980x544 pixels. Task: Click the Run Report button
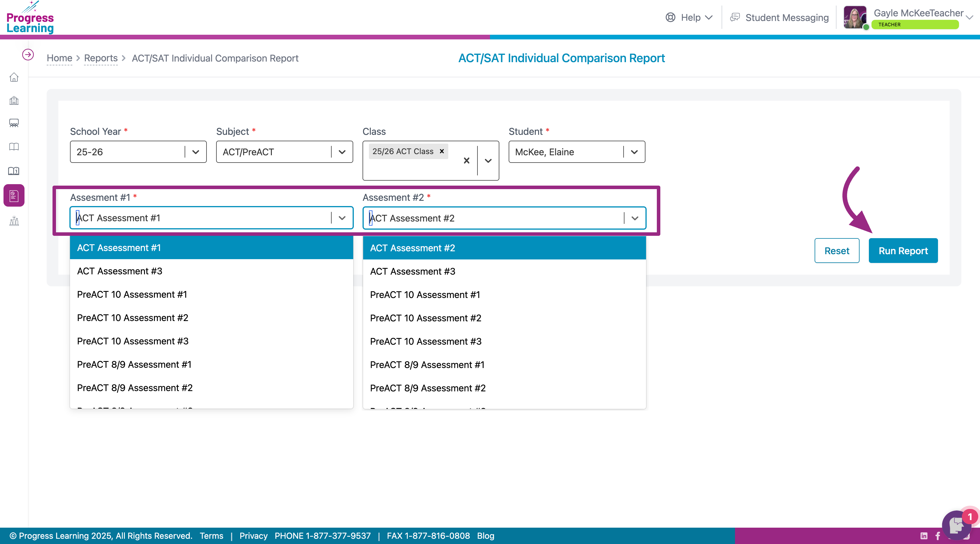[x=903, y=250]
